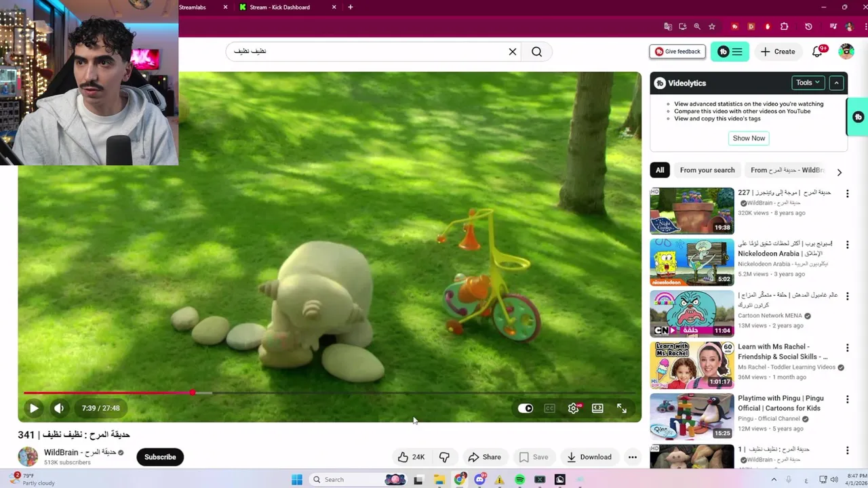Select the From WildBrain chip

[787, 170]
